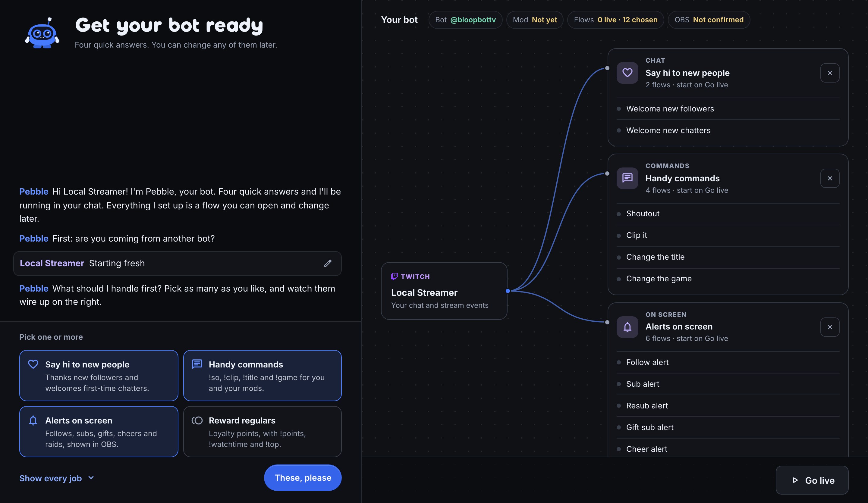The image size is (868, 503).
Task: Click the 'Pick one or more' label
Action: [51, 337]
